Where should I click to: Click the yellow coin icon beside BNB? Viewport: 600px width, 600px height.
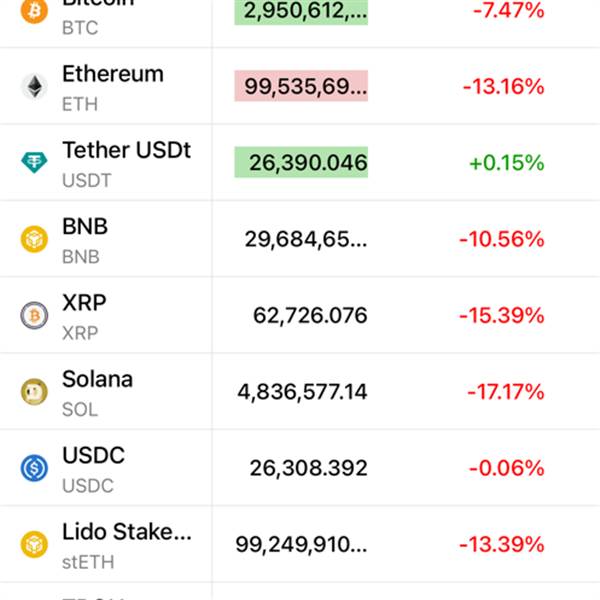[34, 239]
